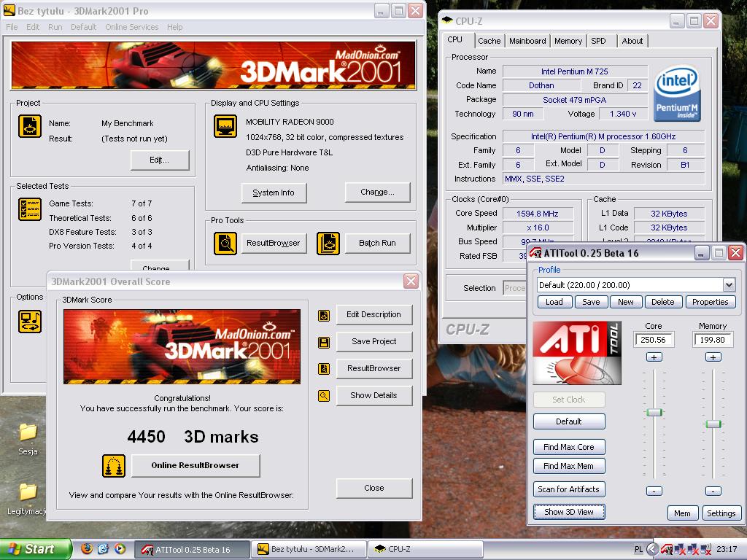This screenshot has width=747, height=560.
Task: Open the ATITool Profile dropdown
Action: [729, 285]
